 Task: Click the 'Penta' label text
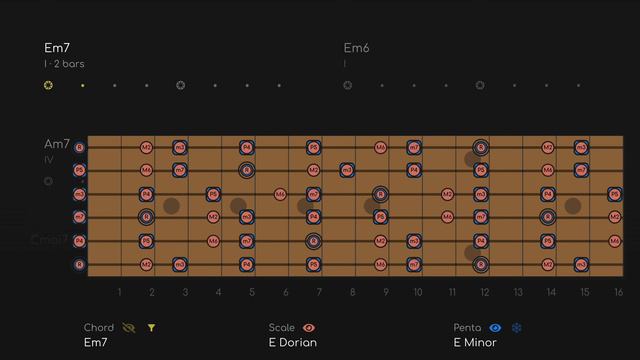pos(467,328)
